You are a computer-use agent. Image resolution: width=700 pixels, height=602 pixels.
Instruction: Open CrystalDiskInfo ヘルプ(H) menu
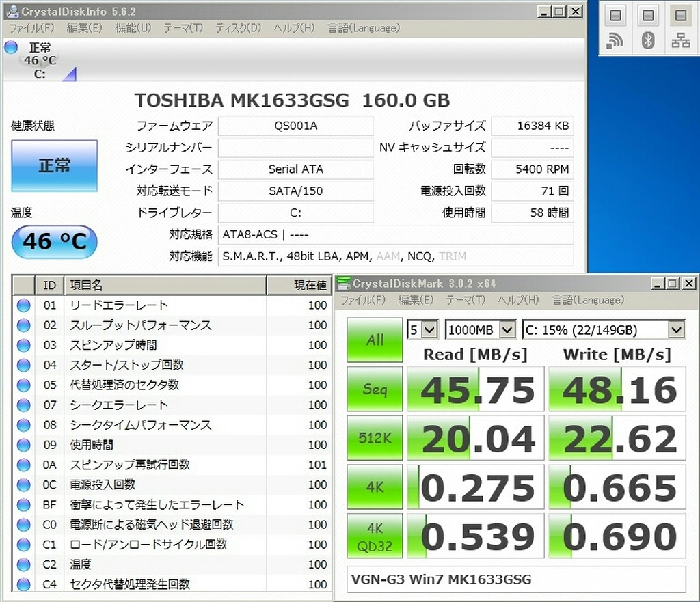pyautogui.click(x=294, y=28)
